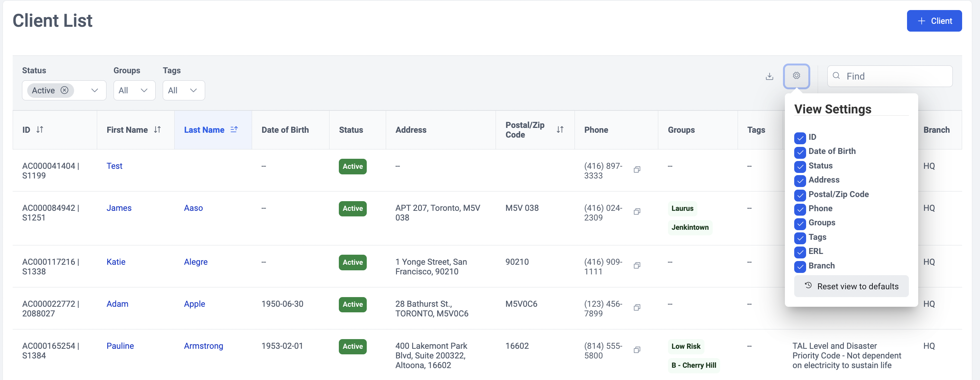This screenshot has width=980, height=380.
Task: Click the Phone column header
Action: [596, 130]
